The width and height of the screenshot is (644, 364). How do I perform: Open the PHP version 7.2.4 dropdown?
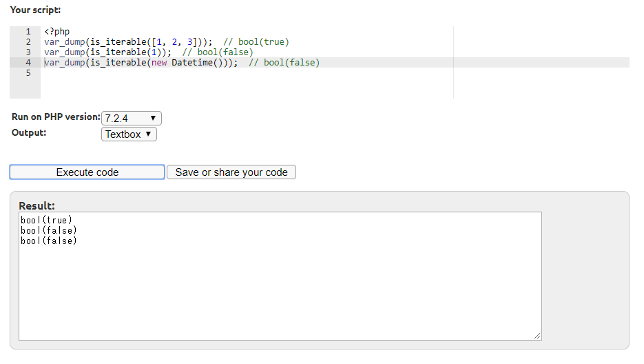[131, 118]
